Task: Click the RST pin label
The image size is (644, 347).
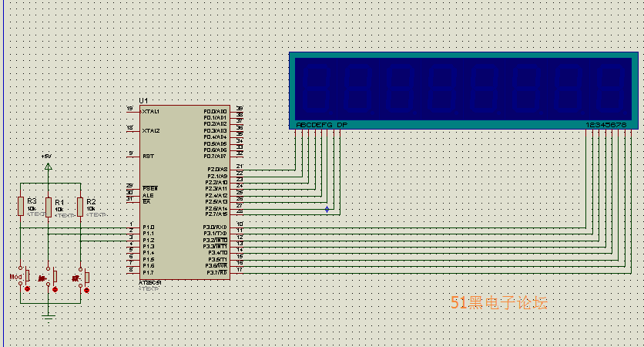Action: coord(148,157)
